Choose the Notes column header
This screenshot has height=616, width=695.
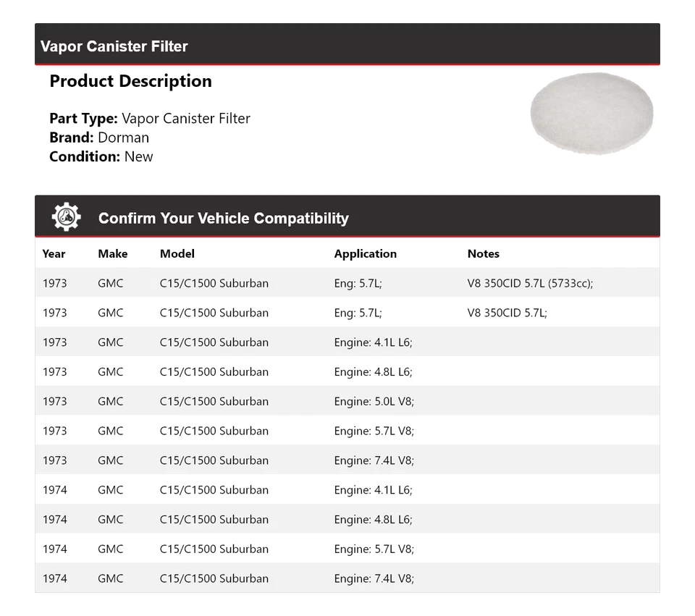point(483,254)
